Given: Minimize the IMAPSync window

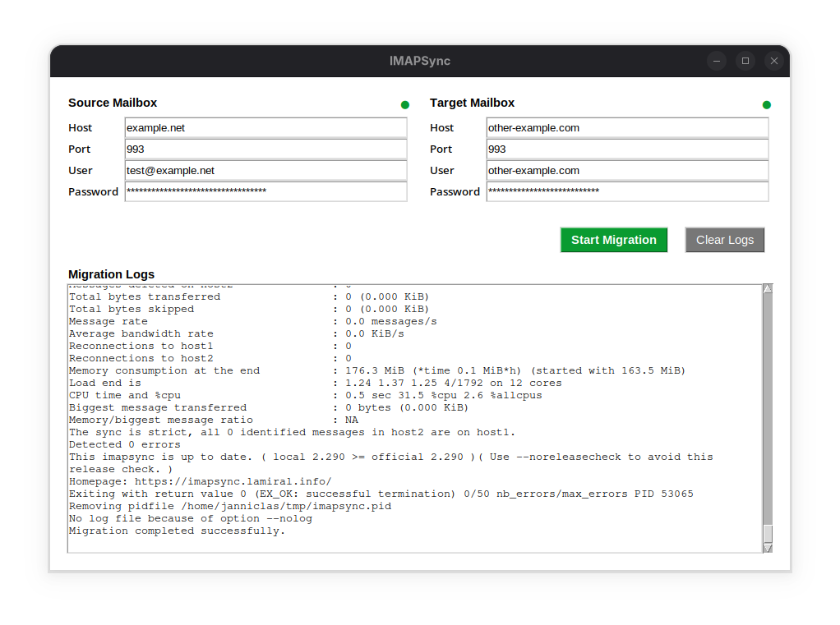Looking at the screenshot, I should 716,61.
